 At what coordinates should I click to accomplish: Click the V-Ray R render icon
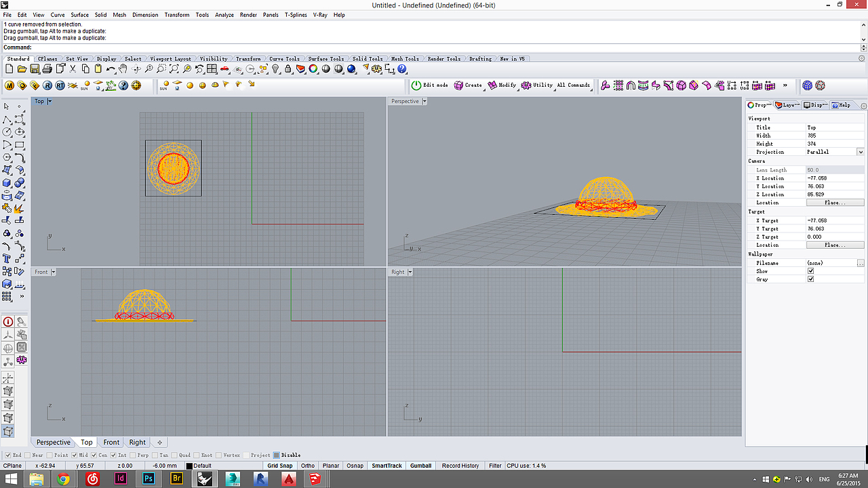click(x=47, y=85)
